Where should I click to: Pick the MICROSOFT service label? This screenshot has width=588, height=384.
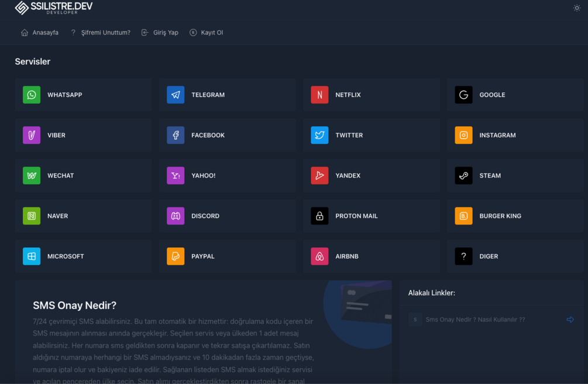[x=66, y=257]
